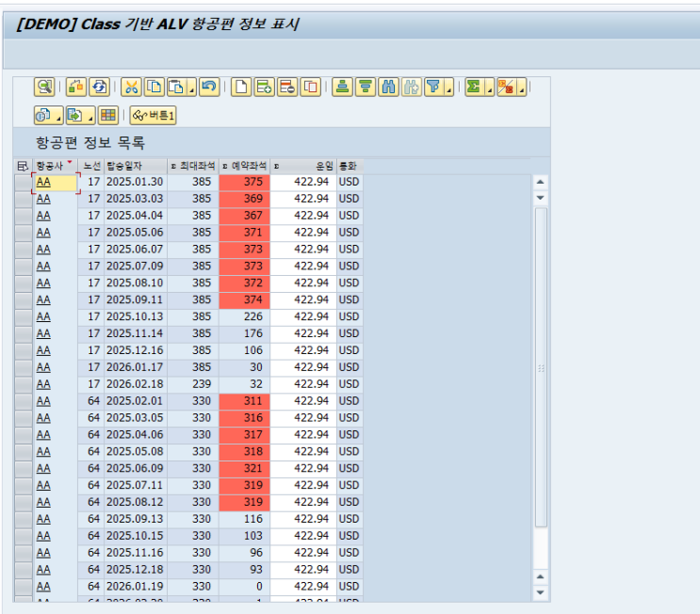700x614 pixels.
Task: Select the 최대좌석 column header
Action: point(193,167)
